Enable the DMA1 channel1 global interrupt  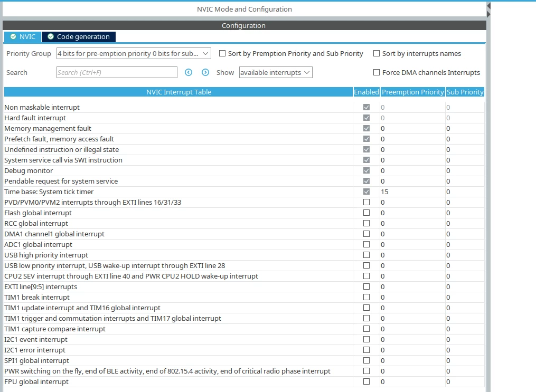point(366,234)
